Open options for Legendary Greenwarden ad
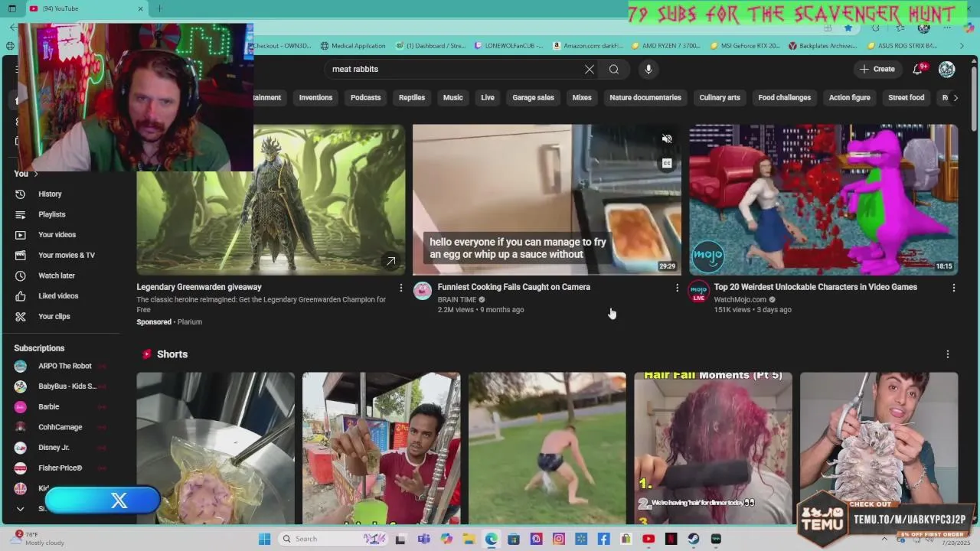This screenshot has width=980, height=551. pos(400,288)
